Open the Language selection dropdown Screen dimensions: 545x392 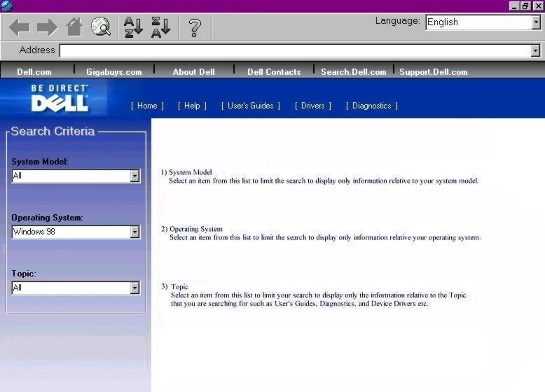pyautogui.click(x=536, y=22)
